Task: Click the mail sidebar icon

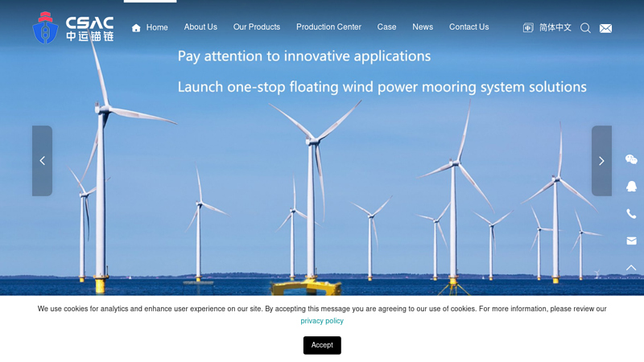Action: [631, 241]
